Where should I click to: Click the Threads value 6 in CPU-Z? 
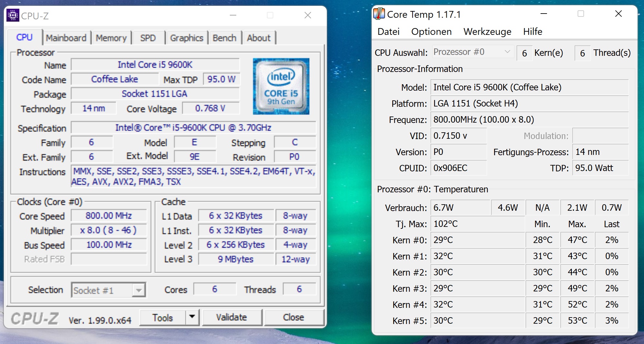(x=299, y=289)
